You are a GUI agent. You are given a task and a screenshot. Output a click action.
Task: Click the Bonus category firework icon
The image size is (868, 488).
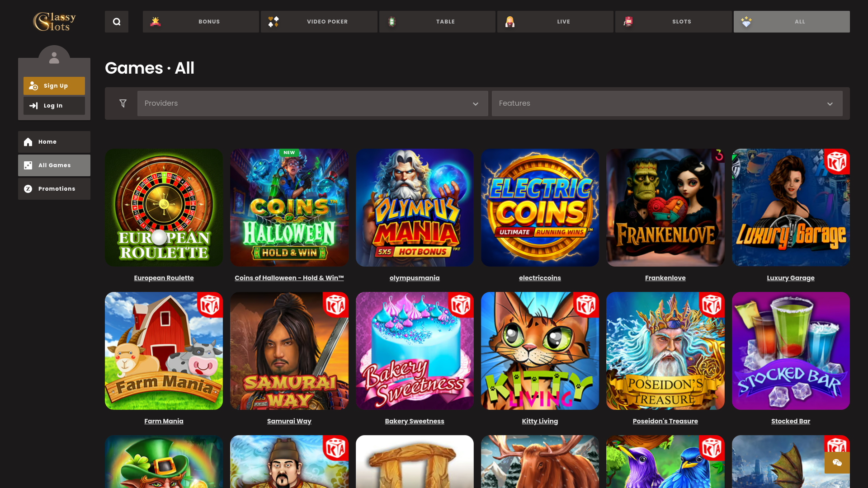[x=156, y=21]
